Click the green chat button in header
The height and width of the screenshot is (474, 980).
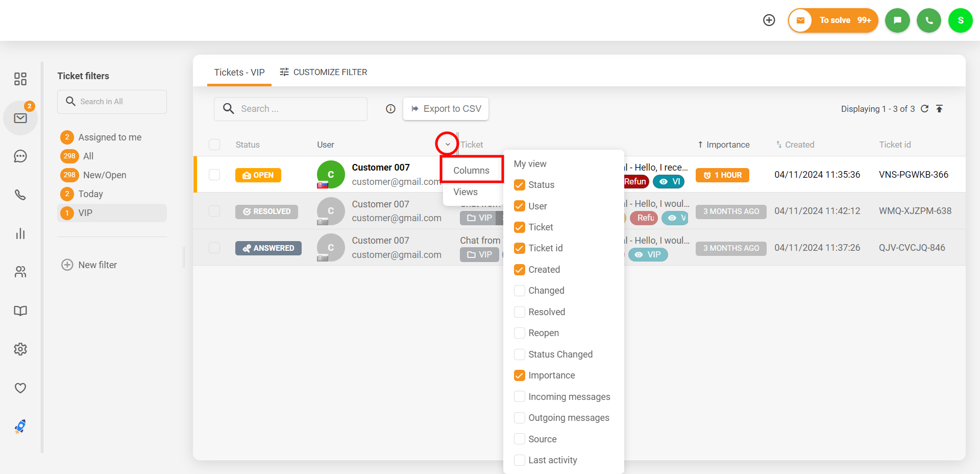tap(897, 20)
